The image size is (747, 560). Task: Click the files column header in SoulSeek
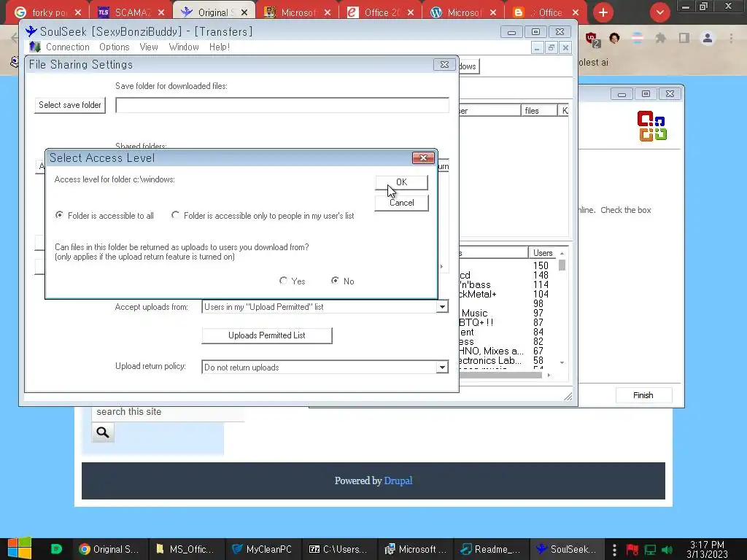pyautogui.click(x=539, y=111)
